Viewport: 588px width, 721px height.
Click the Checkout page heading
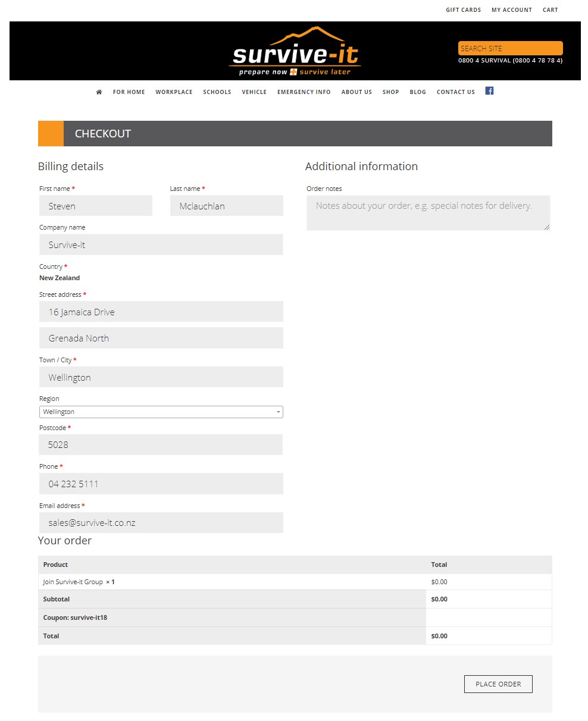[103, 134]
